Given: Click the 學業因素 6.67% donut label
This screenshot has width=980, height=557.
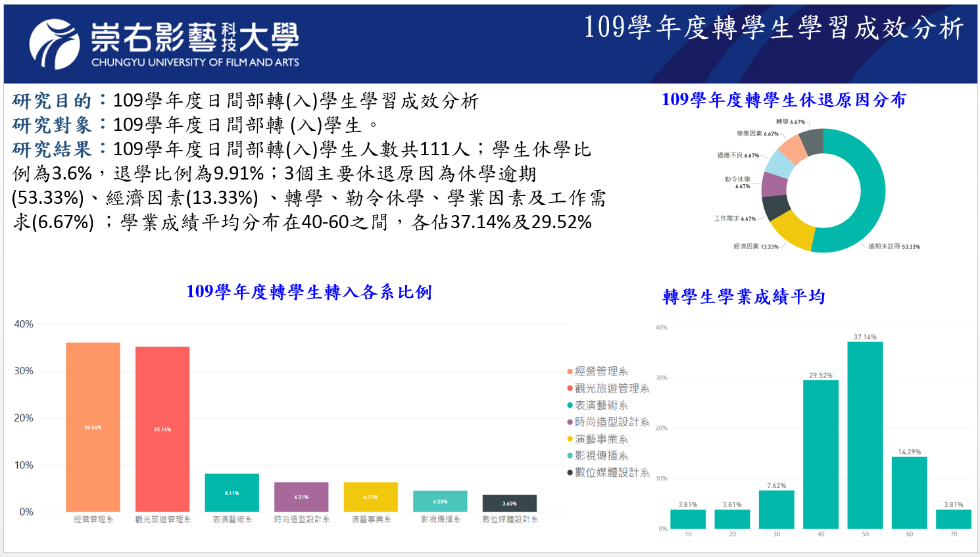Looking at the screenshot, I should [758, 133].
